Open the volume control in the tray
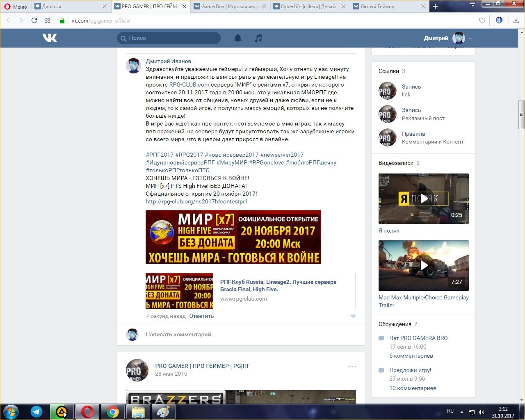This screenshot has width=525, height=420. 482,412
